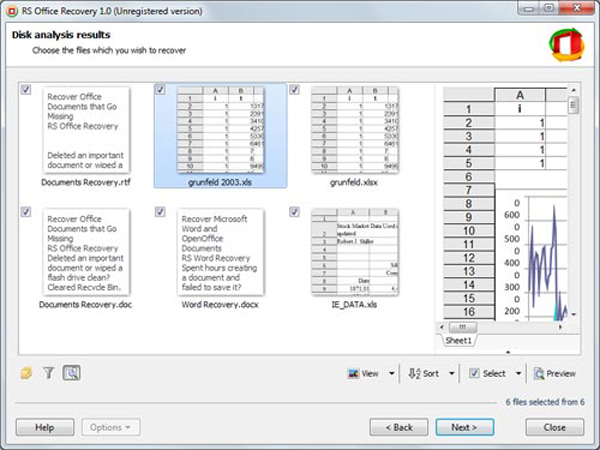Toggle the preview magnifier icon button
Image resolution: width=600 pixels, height=450 pixels.
[72, 373]
